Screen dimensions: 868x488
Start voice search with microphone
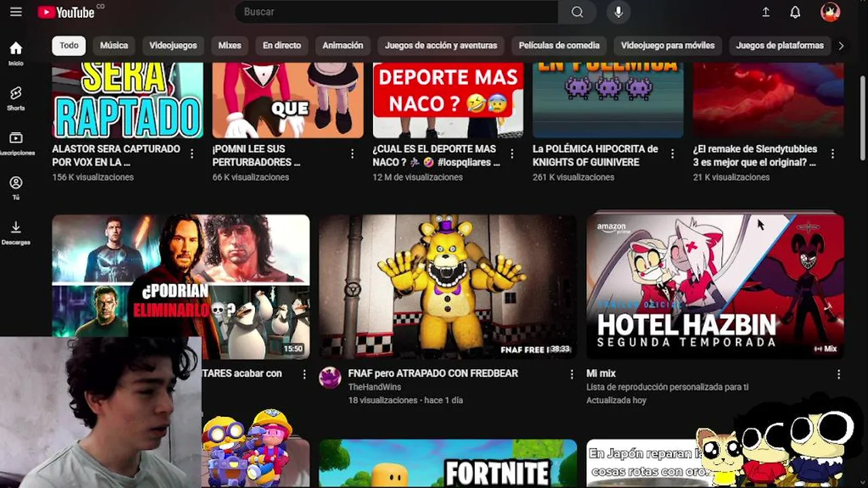[618, 12]
